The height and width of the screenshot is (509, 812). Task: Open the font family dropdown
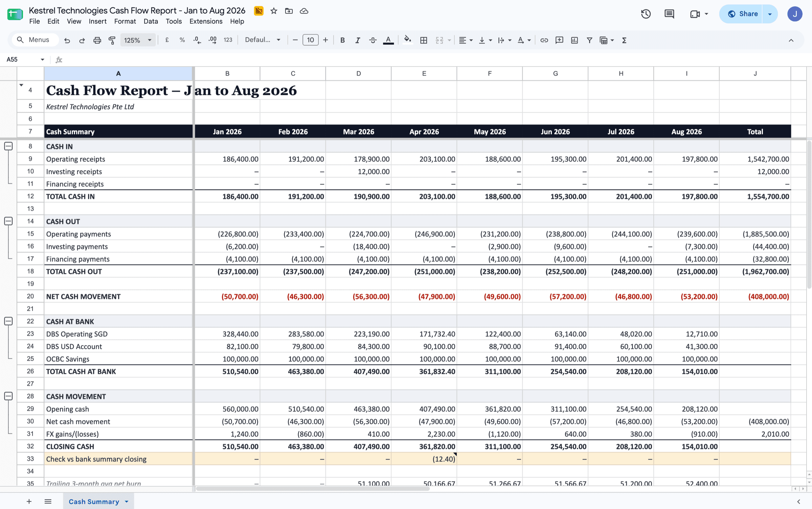coord(263,40)
